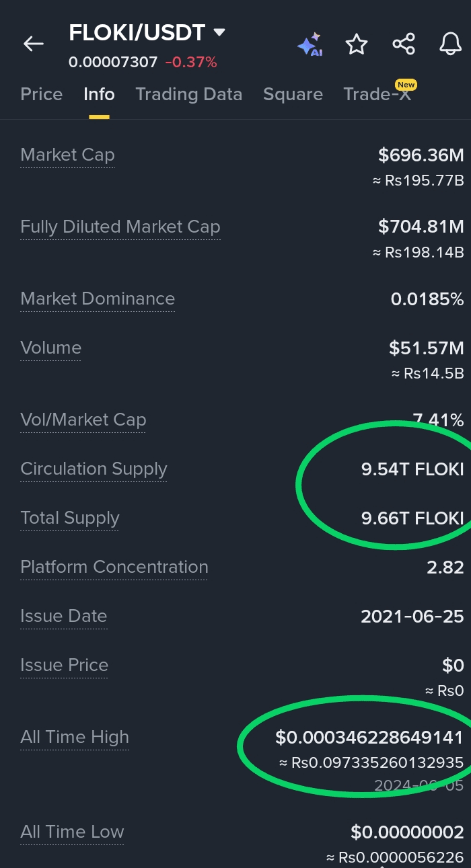Switch to the Square tab
This screenshot has width=471, height=868.
293,94
